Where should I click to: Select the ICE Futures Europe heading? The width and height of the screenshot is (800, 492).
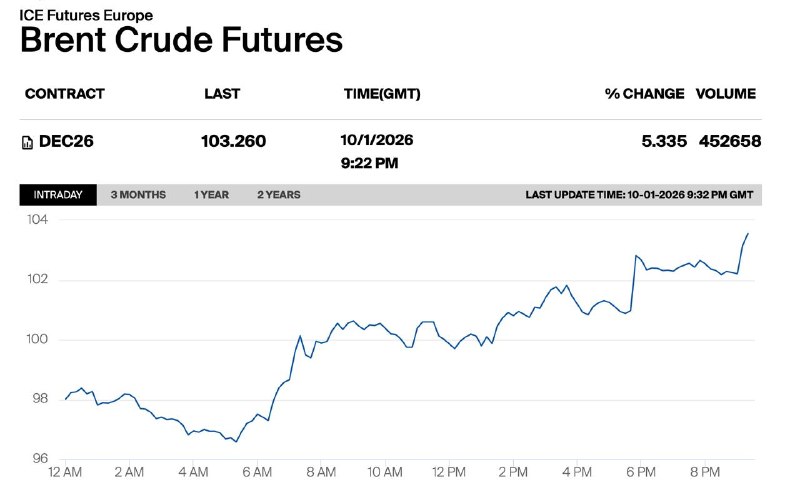[x=86, y=15]
